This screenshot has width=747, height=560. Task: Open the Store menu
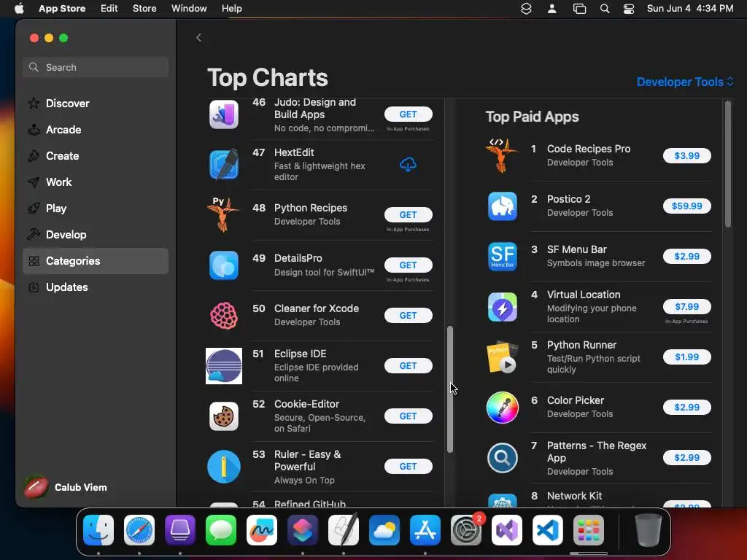coord(144,9)
